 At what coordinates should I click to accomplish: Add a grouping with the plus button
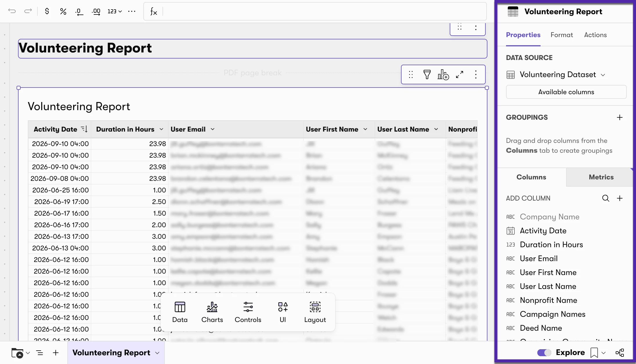pyautogui.click(x=620, y=117)
